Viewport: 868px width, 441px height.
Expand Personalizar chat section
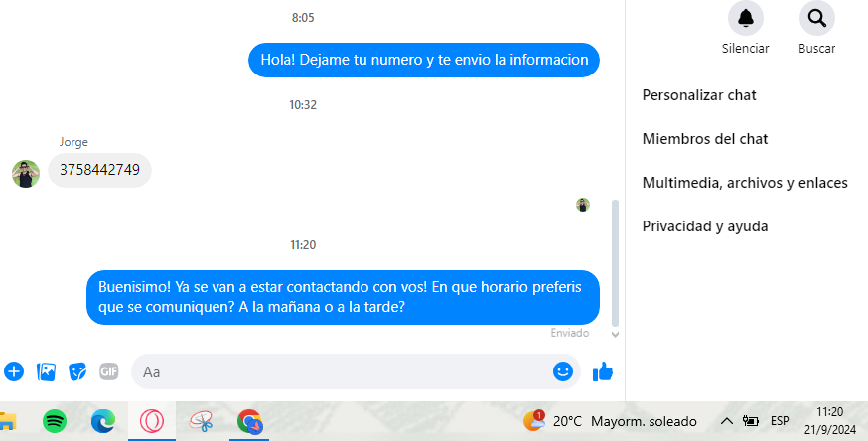699,95
